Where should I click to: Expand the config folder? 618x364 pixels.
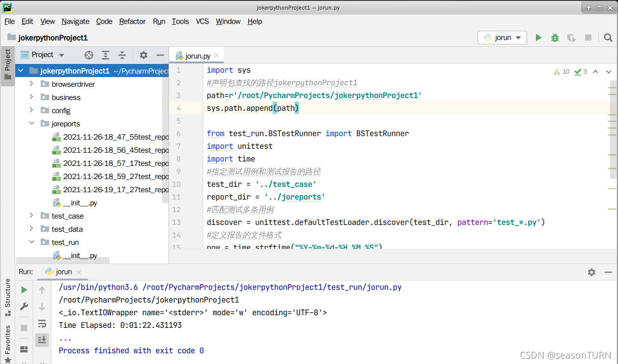(32, 110)
